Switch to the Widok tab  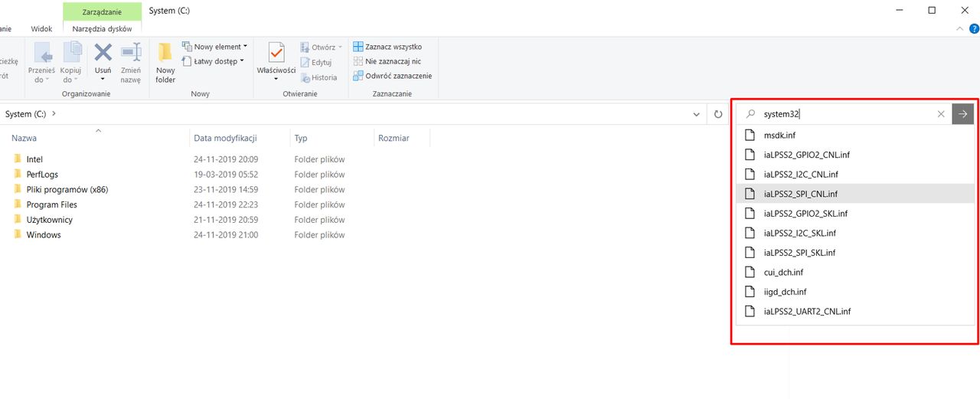[x=41, y=28]
